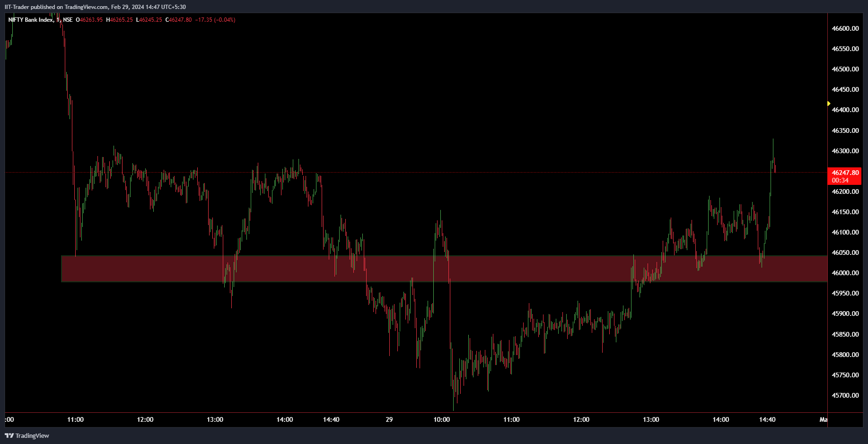Viewport: 868px width, 444px height.
Task: Click the 46150.00 price axis label
Action: [x=845, y=212]
